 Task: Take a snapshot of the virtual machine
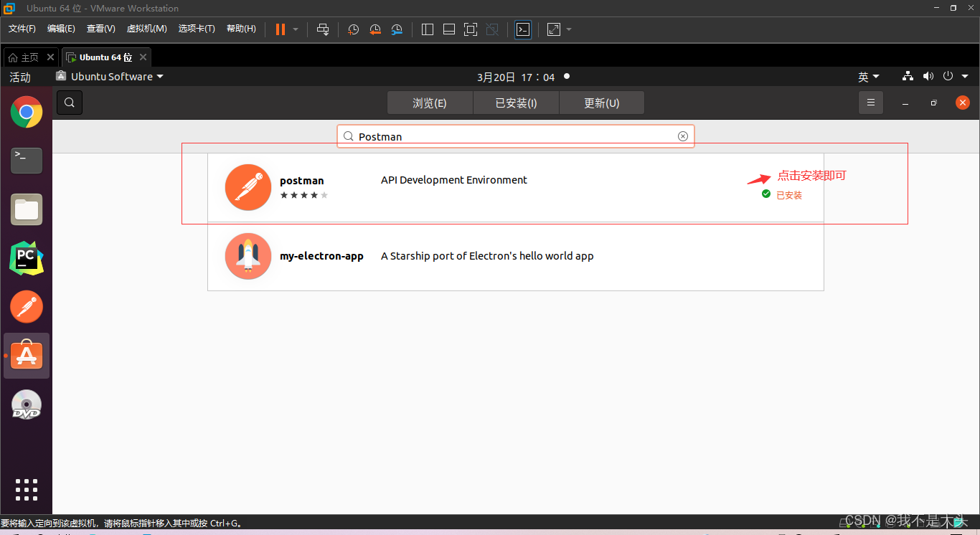pyautogui.click(x=353, y=29)
